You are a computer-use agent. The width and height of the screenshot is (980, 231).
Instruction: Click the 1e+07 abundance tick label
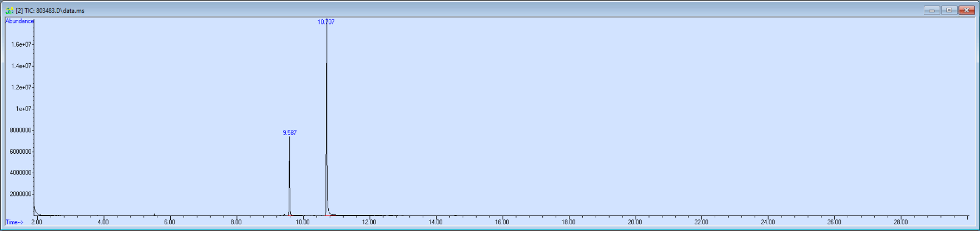23,109
